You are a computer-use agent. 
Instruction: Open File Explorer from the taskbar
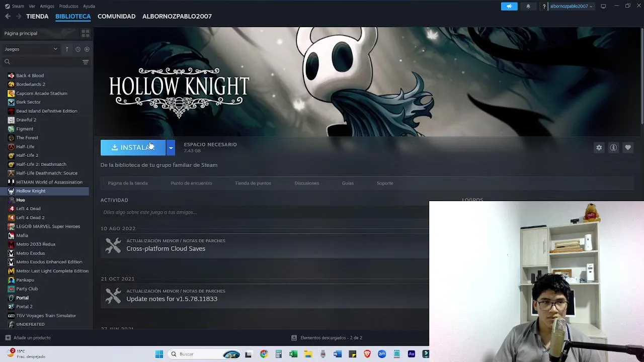(308, 354)
